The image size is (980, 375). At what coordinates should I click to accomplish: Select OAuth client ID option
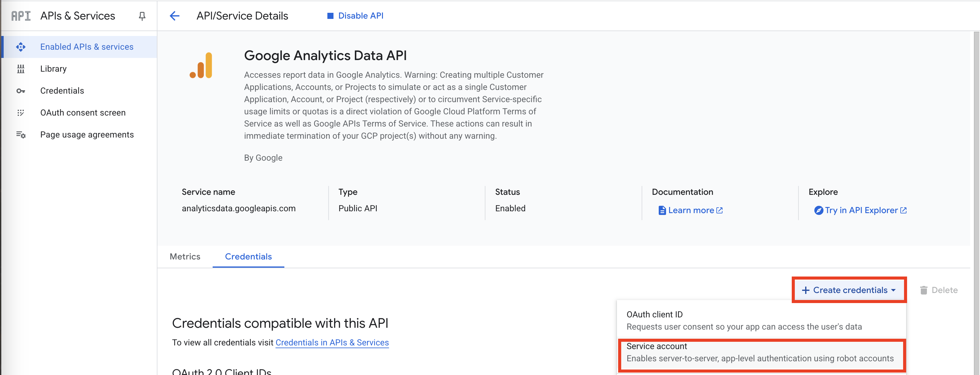pos(761,321)
